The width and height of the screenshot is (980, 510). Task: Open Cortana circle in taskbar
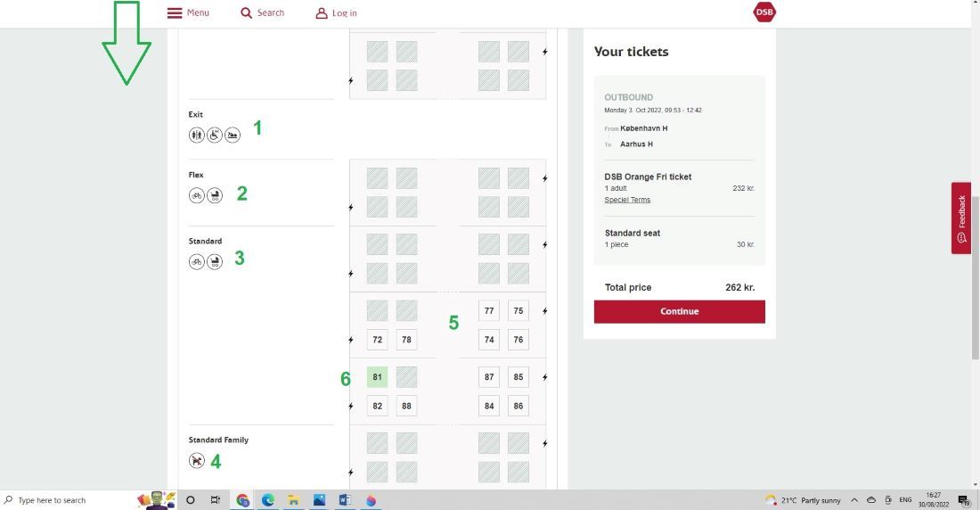pos(190,500)
